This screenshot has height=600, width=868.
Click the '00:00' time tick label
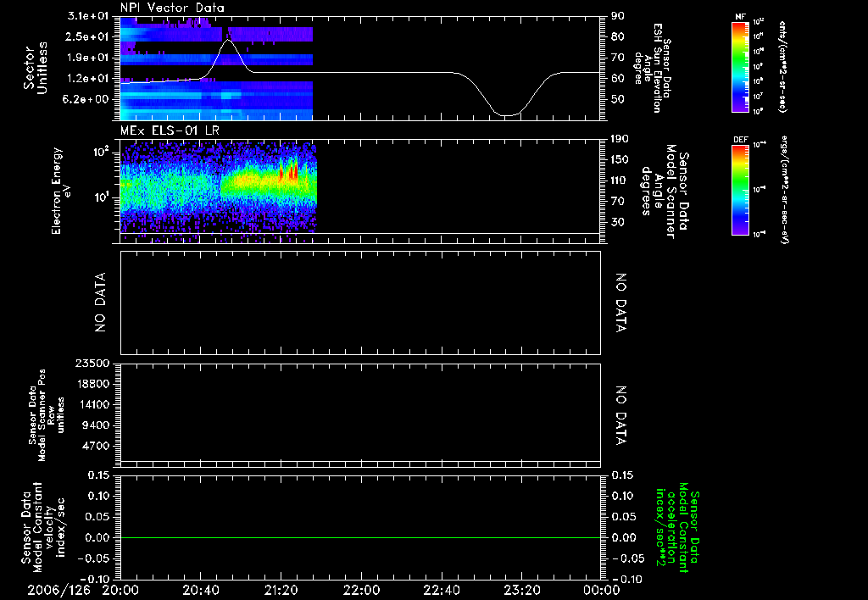601,590
